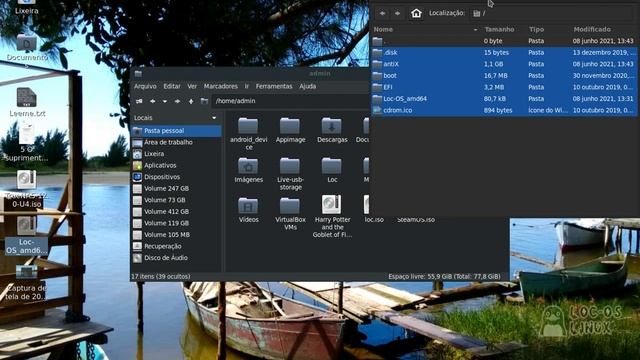640x360 pixels.
Task: Expand Locais side pane dropdown
Action: click(214, 118)
